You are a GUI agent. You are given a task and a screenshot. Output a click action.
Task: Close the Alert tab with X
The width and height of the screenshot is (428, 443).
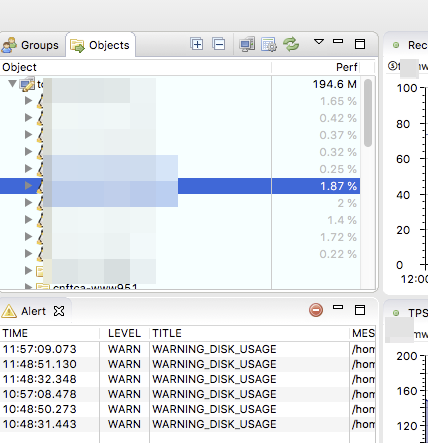pyautogui.click(x=59, y=311)
